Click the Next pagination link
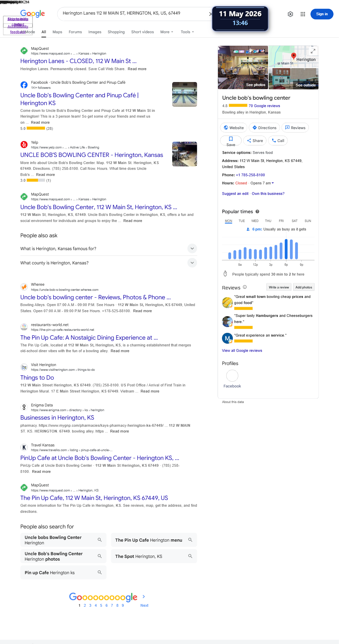Screen dimensions: 343x644 point(144,605)
